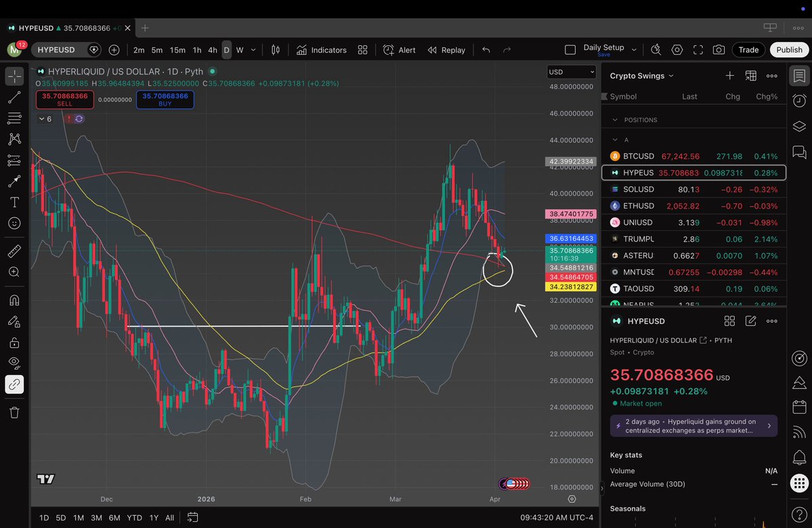Click the Magnet mode icon
The image size is (812, 528).
[14, 300]
